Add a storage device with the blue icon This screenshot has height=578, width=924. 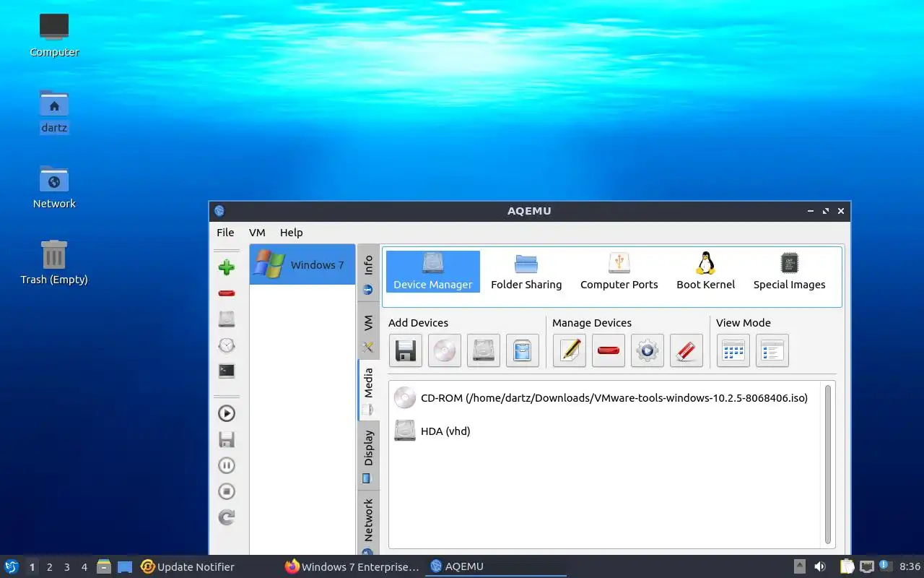coord(522,350)
